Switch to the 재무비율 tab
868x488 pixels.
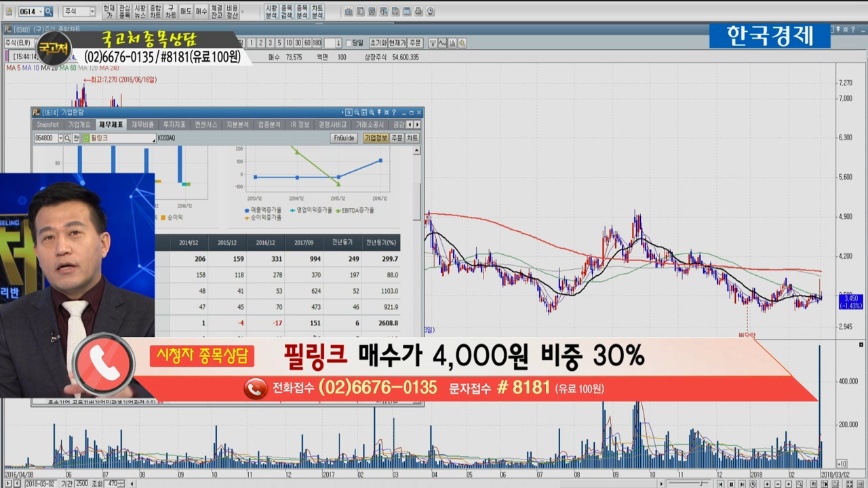tap(143, 125)
